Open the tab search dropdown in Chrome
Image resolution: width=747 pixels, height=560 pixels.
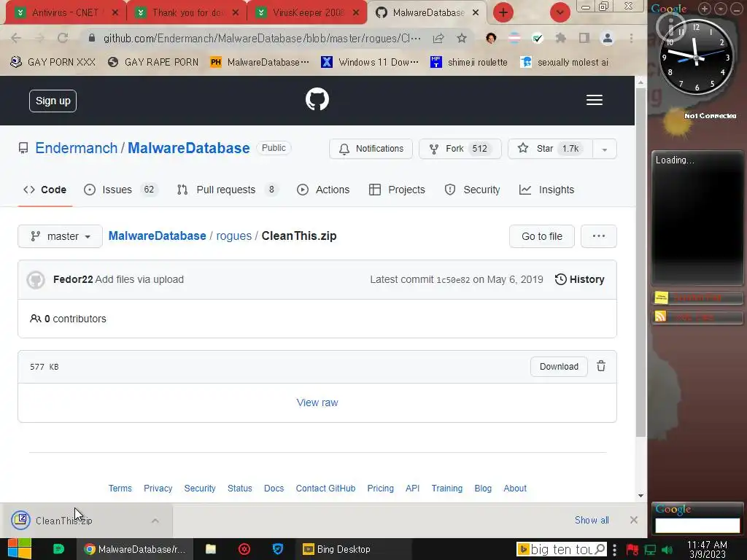(x=560, y=13)
